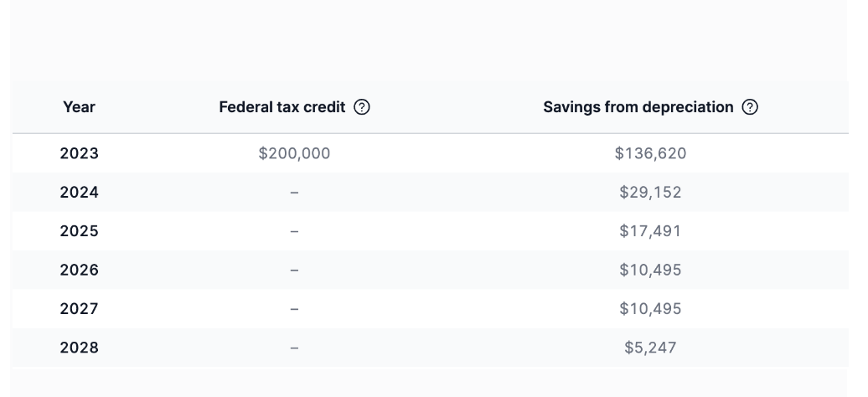The width and height of the screenshot is (868, 397).
Task: Click the $136,620 depreciation savings value
Action: tap(650, 153)
